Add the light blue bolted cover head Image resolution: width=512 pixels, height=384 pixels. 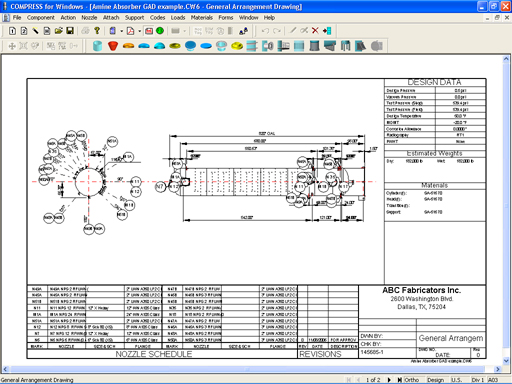click(x=221, y=46)
